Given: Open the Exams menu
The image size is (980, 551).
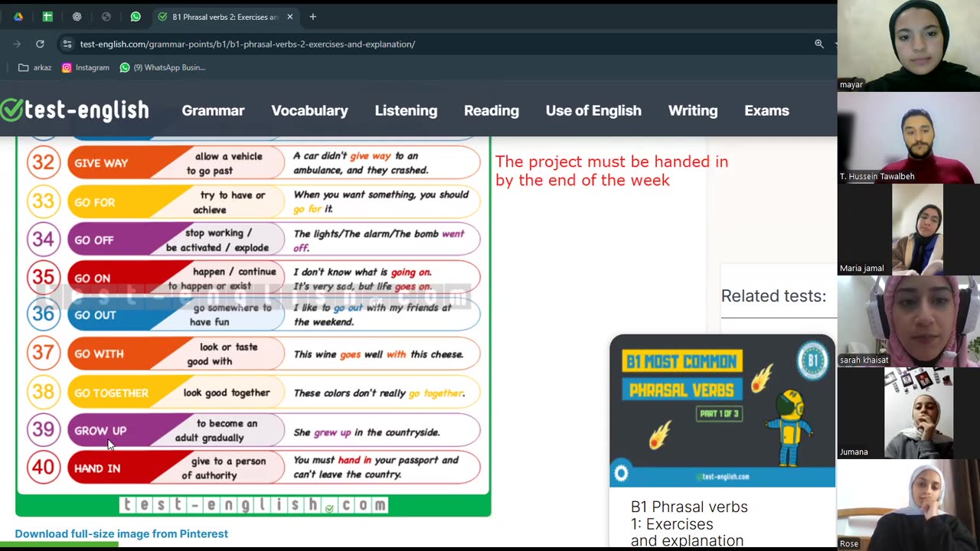Looking at the screenshot, I should (766, 111).
